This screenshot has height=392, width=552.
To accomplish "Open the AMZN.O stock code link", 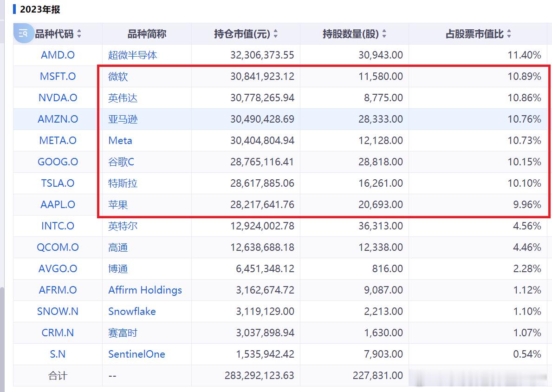I will 58,119.
